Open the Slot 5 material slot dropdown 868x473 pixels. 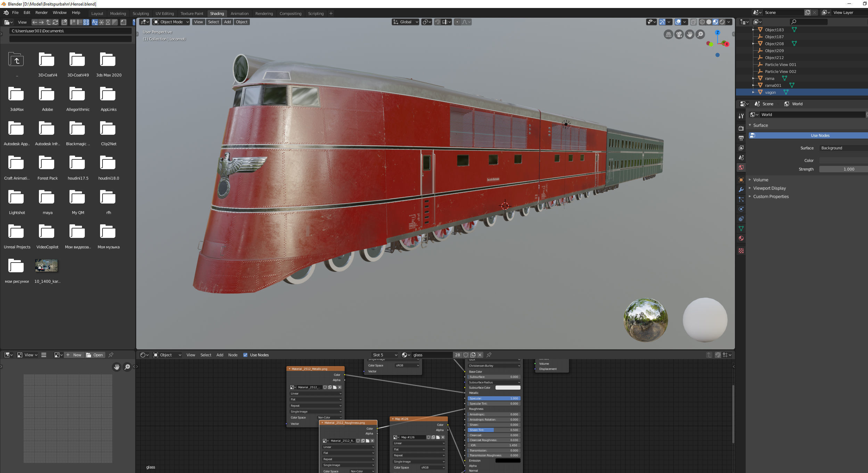[385, 355]
